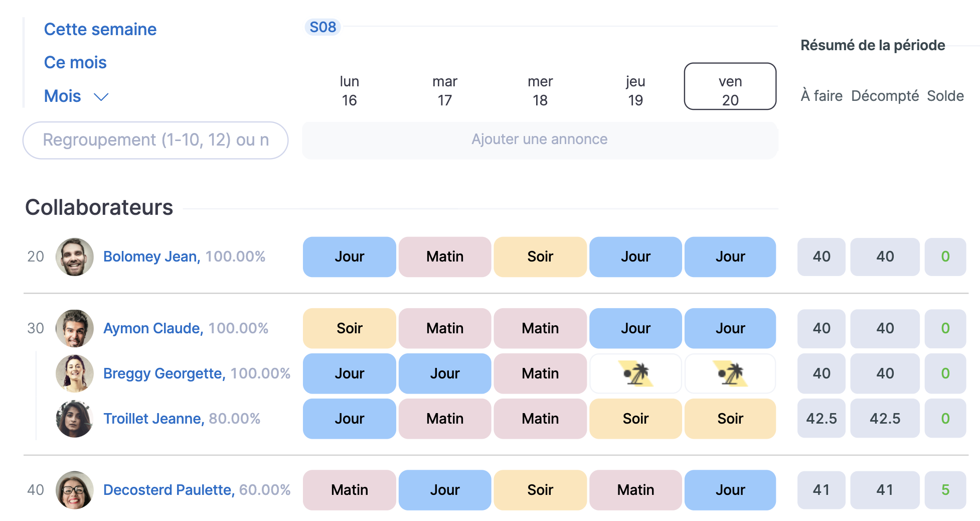This screenshot has width=980, height=521.
Task: Click Breggy Georgette's avatar picture
Action: click(x=74, y=373)
